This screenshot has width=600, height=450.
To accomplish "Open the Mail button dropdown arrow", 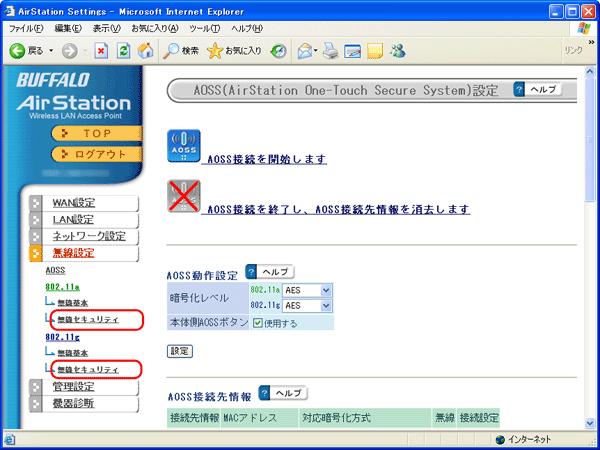I will point(316,51).
